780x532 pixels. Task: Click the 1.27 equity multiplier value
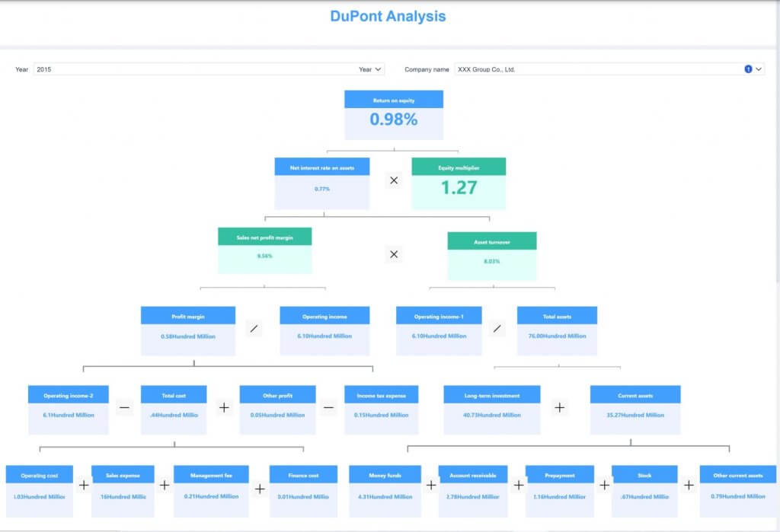pyautogui.click(x=459, y=188)
